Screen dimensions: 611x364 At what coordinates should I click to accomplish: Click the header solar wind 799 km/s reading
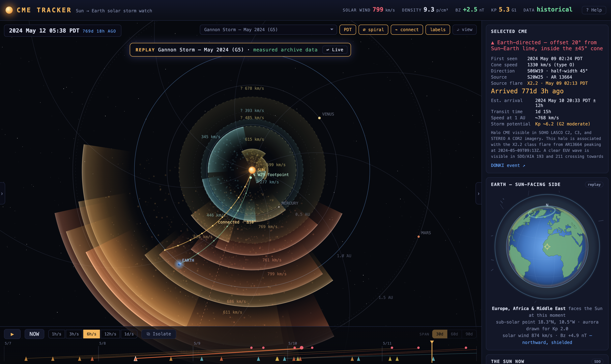tap(369, 10)
